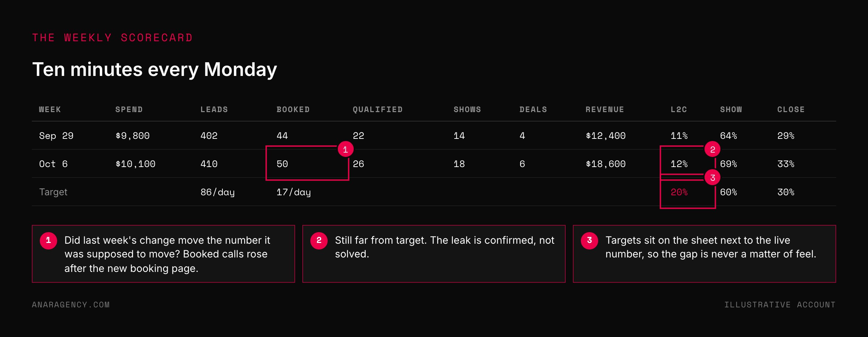Click numbered badge 1 in the first note
This screenshot has height=337, width=868.
(48, 240)
